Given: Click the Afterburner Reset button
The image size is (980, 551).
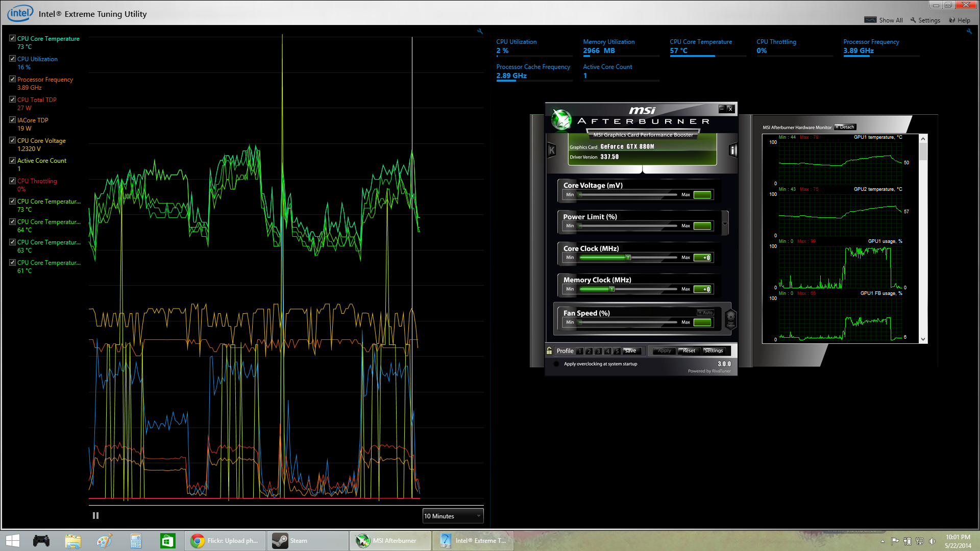Looking at the screenshot, I should point(689,350).
